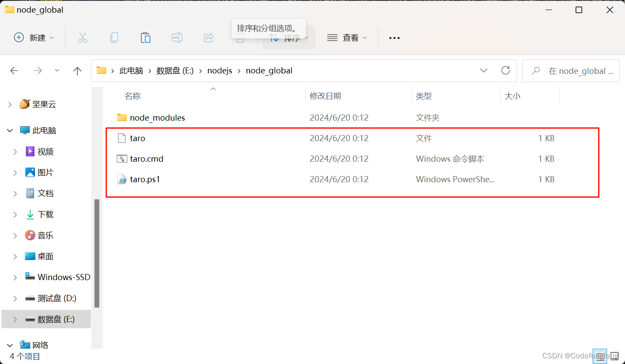Select the taro.ps1 file
625x364 pixels.
pos(145,180)
